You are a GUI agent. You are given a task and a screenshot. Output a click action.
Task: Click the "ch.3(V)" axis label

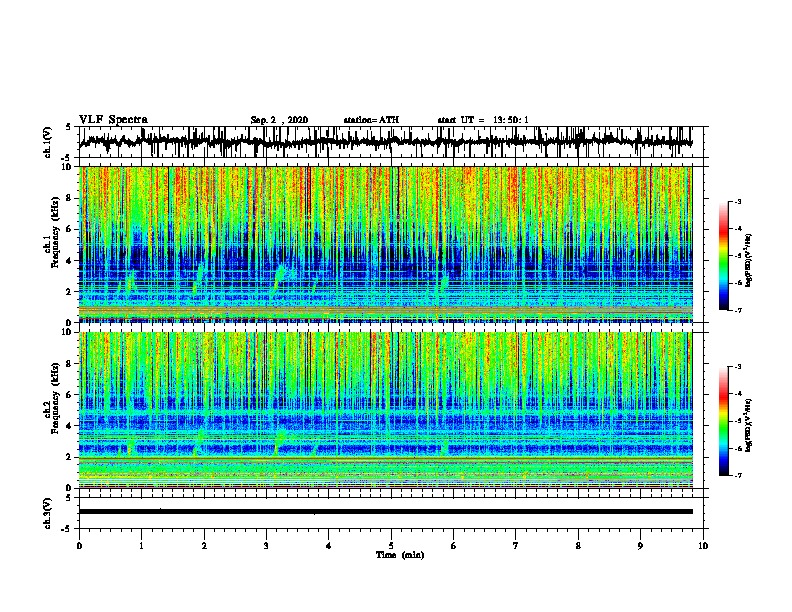[48, 513]
